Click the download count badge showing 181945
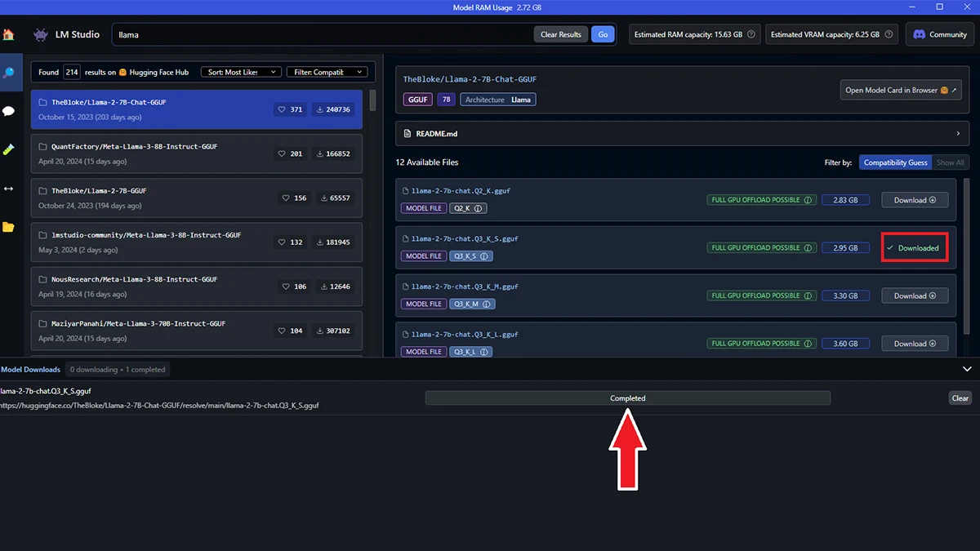Viewport: 980px width, 551px height. tap(334, 242)
